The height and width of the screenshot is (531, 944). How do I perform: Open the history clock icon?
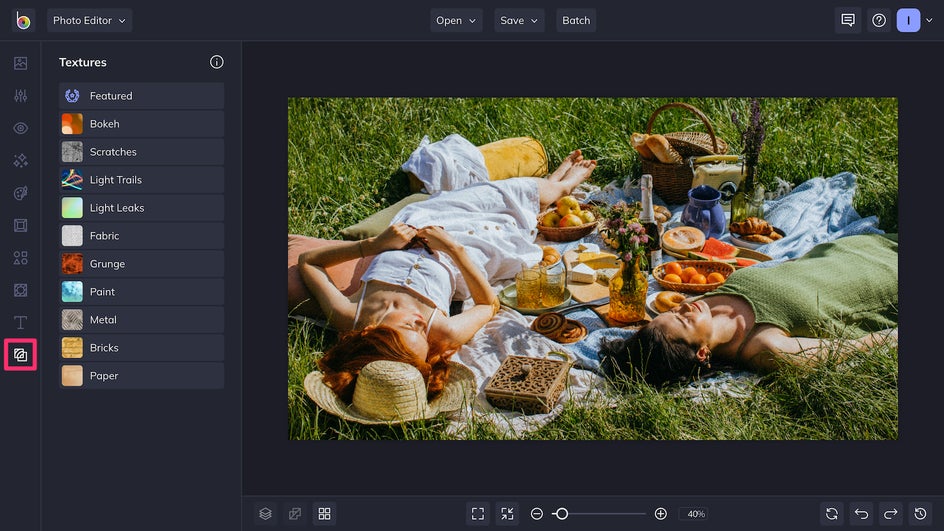921,514
